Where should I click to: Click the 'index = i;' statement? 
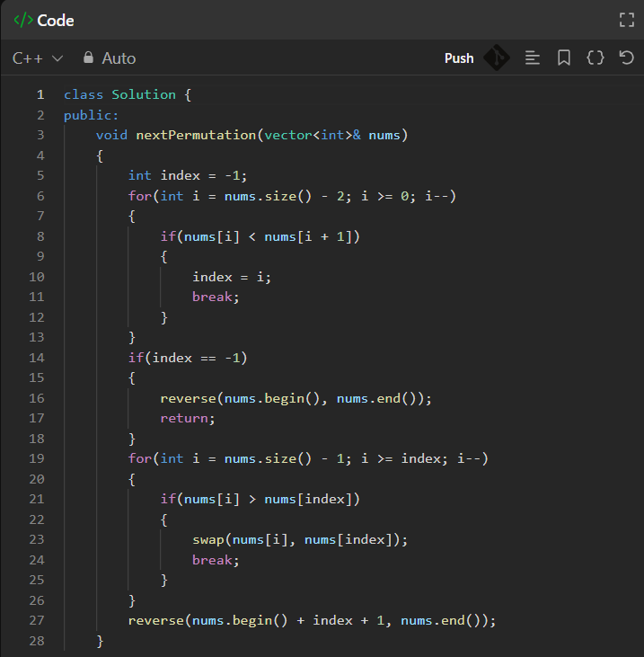(232, 277)
